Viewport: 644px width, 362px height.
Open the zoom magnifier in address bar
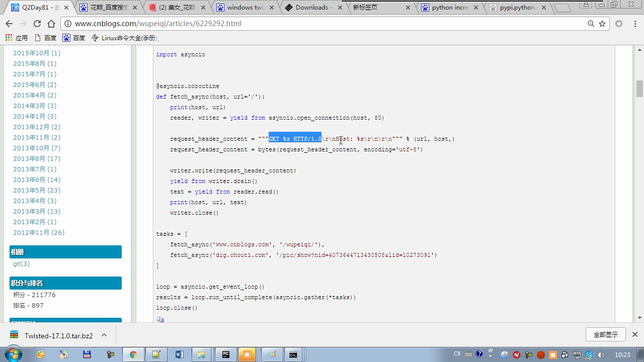tap(591, 24)
